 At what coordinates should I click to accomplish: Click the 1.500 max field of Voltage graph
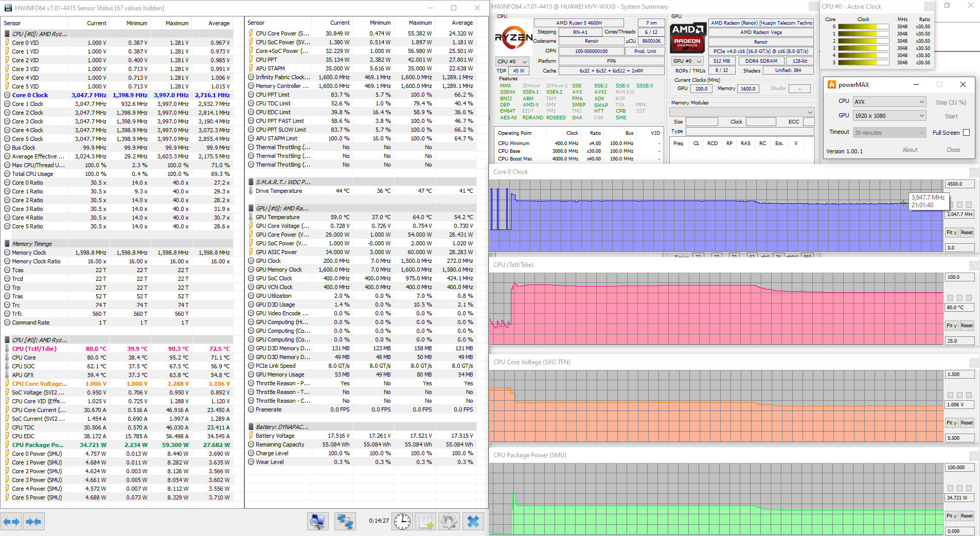tap(960, 374)
